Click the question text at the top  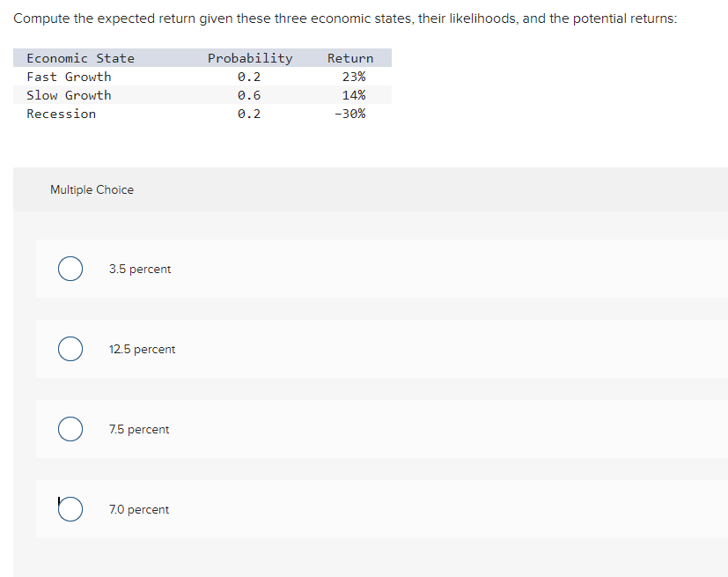[348, 18]
